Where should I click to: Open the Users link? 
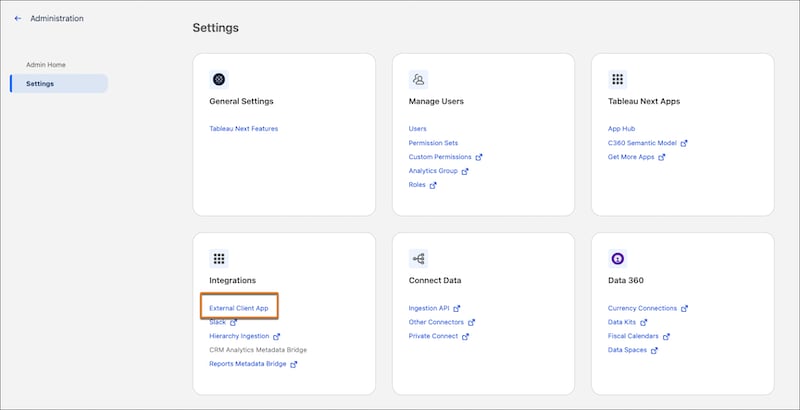[x=417, y=129]
